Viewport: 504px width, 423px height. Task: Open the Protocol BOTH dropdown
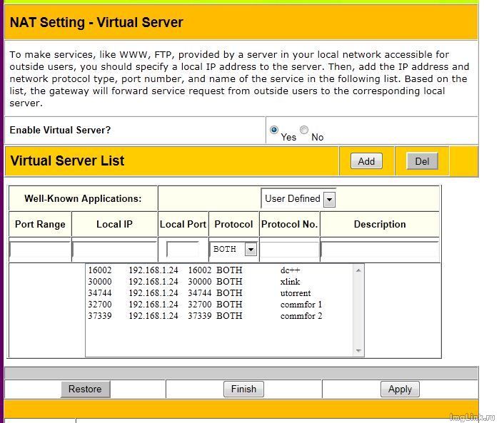tap(233, 249)
